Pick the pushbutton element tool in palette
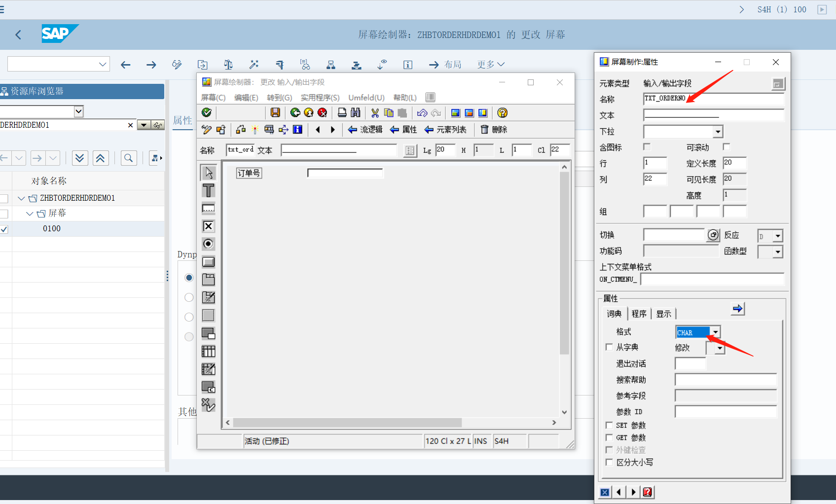This screenshot has height=504, width=836. (x=209, y=262)
